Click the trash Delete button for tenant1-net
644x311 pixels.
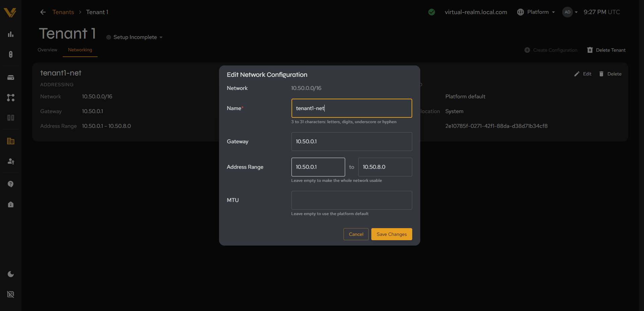610,74
